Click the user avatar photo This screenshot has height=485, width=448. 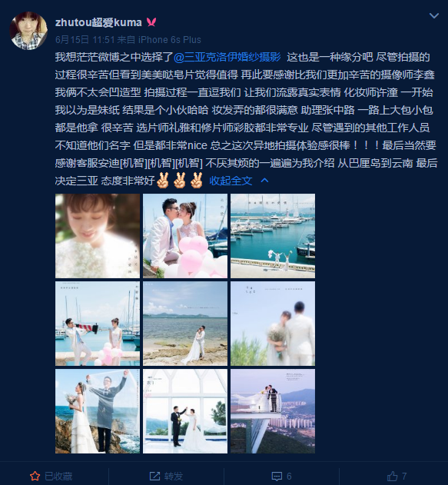28,31
